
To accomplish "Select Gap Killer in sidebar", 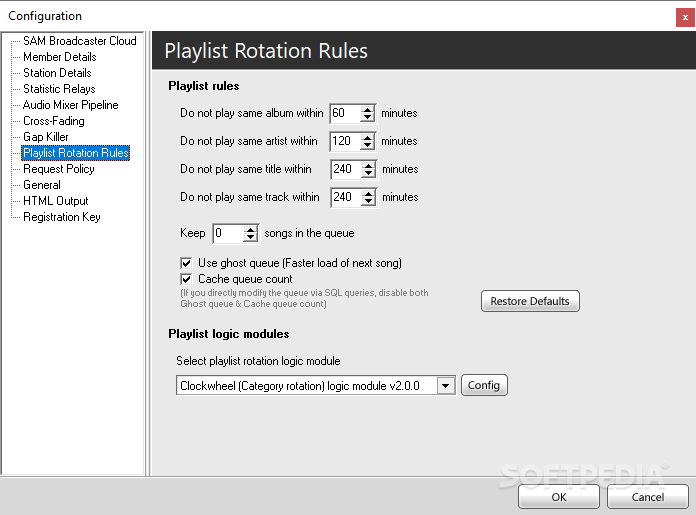I will pos(46,137).
